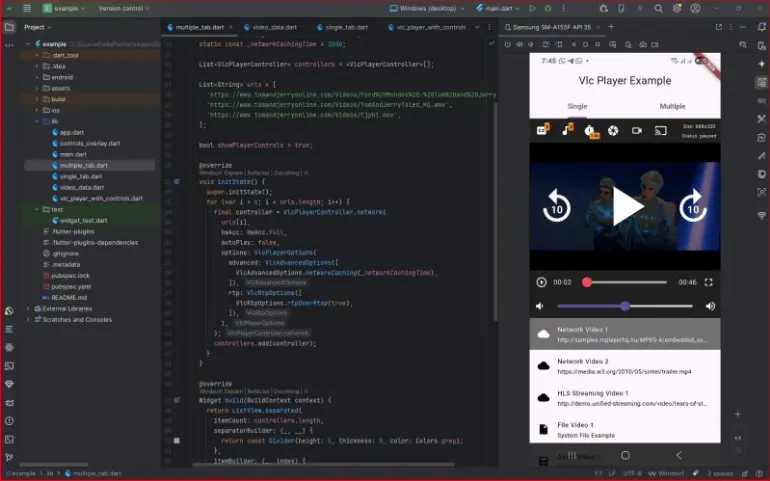The width and height of the screenshot is (770, 481).
Task: Skip forward 10 seconds in the video
Action: tap(693, 206)
